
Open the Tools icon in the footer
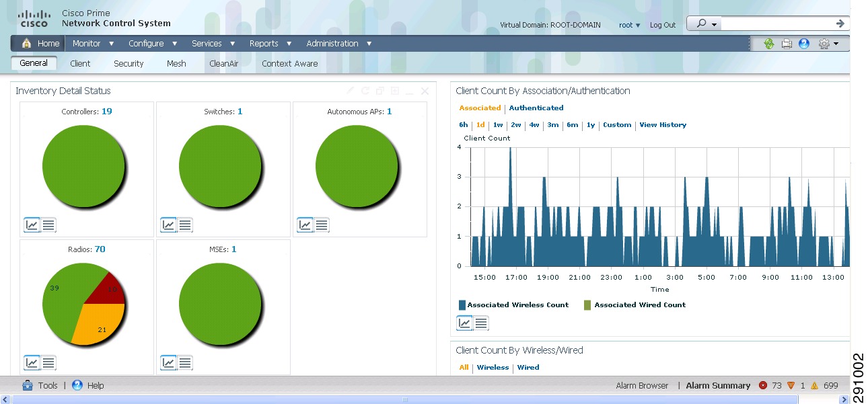(x=27, y=385)
